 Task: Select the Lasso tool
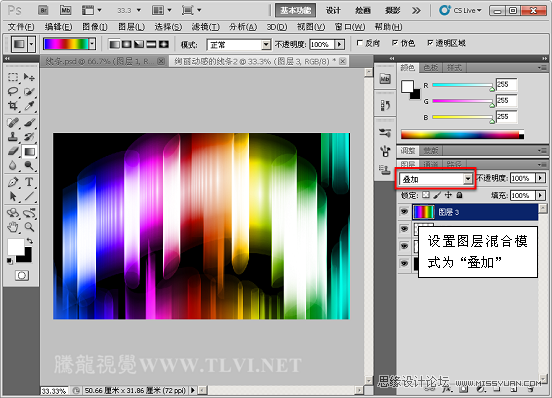point(13,91)
